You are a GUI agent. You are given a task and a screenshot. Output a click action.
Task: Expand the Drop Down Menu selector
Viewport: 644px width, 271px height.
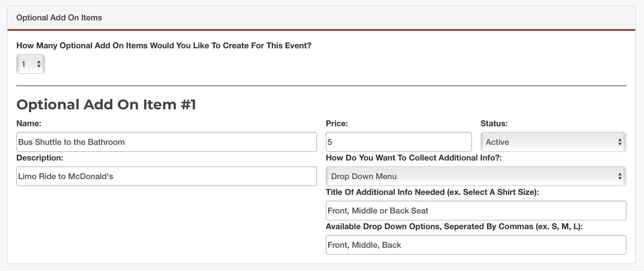click(x=475, y=176)
